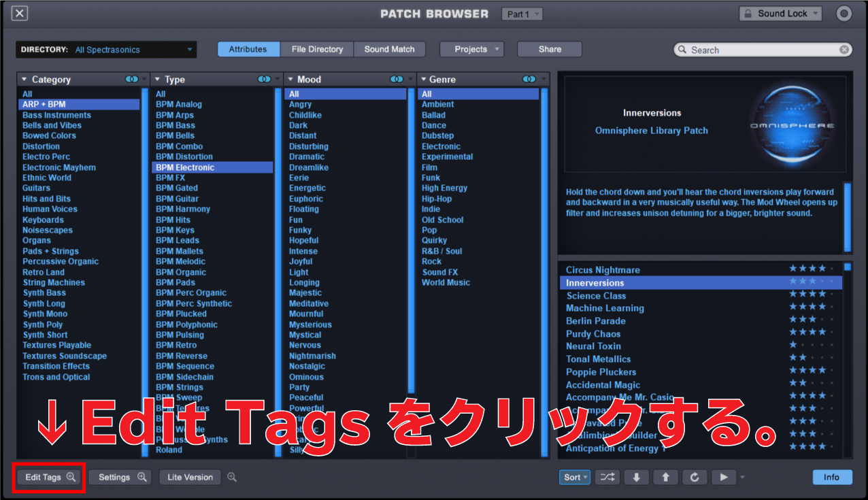Open the Category column attribute menu triangle

(24, 80)
